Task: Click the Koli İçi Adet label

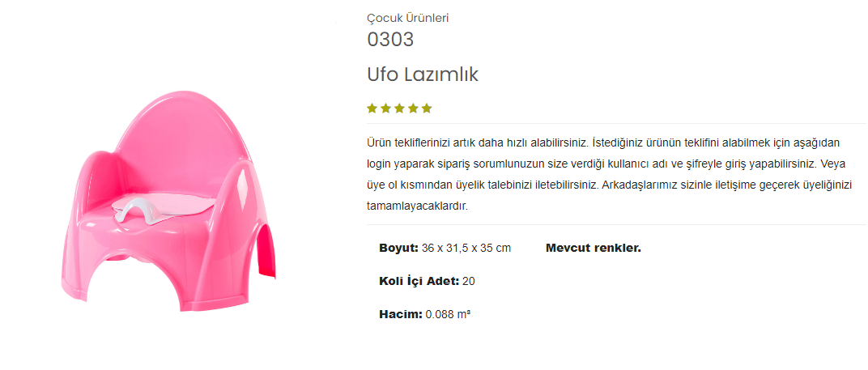Action: tap(419, 281)
